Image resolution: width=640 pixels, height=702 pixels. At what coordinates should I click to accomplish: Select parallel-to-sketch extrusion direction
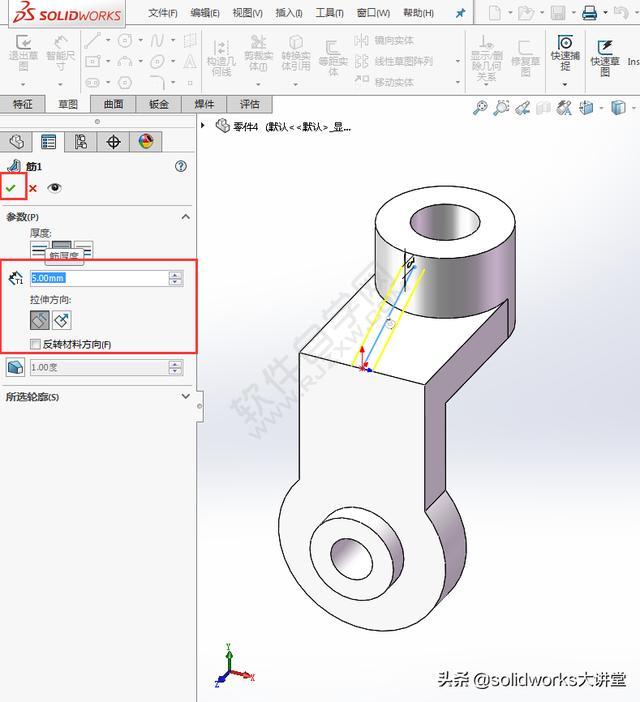pos(39,320)
